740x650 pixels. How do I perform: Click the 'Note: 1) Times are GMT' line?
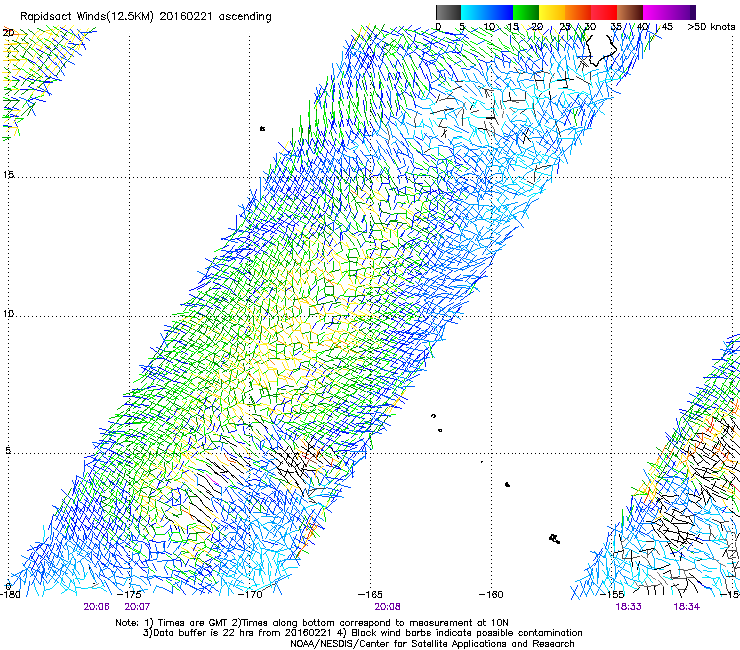(x=312, y=623)
